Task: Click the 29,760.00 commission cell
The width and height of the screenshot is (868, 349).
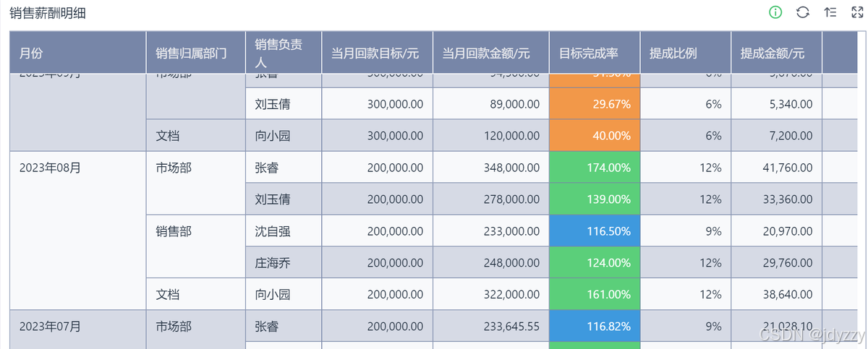Action: 777,262
